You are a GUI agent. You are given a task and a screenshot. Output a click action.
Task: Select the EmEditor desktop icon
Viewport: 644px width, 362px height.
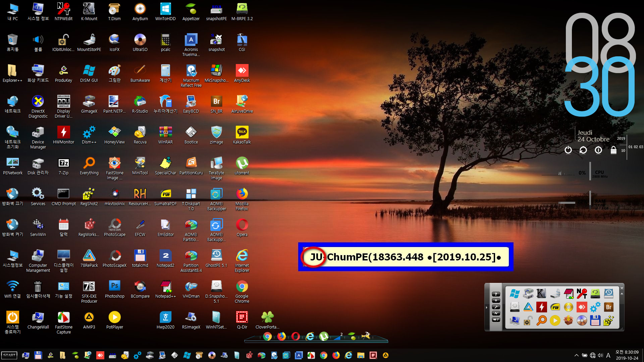[x=165, y=228]
